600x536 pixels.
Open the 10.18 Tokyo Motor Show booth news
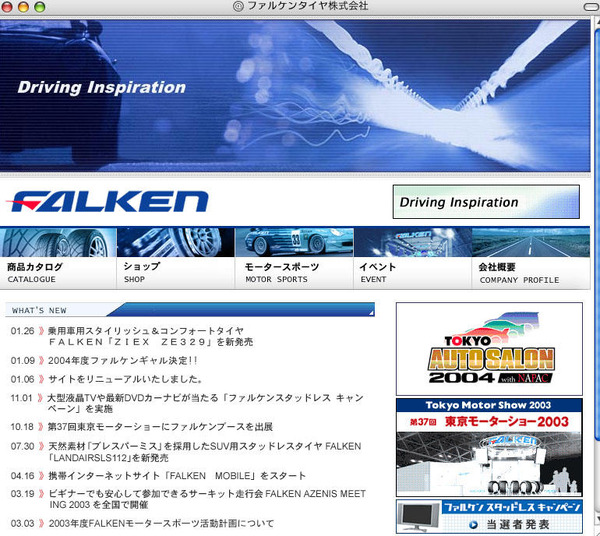[160, 427]
